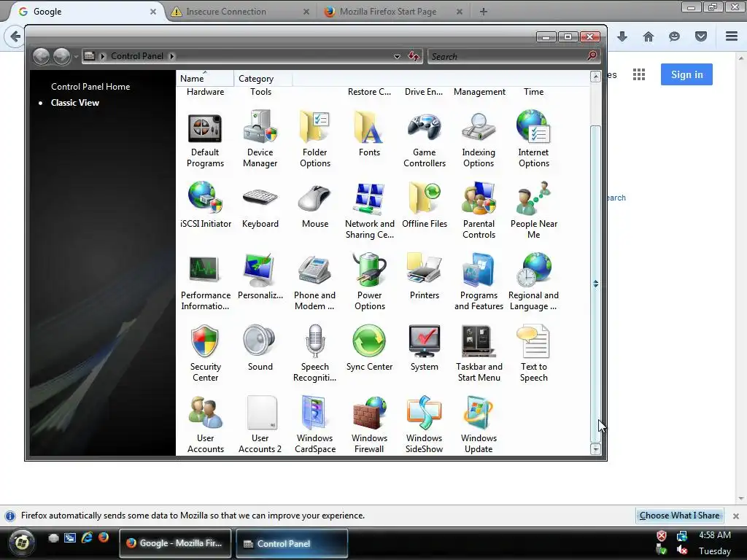Screen dimensions: 747x560
Task: Open the Personalization icon
Action: click(x=260, y=276)
